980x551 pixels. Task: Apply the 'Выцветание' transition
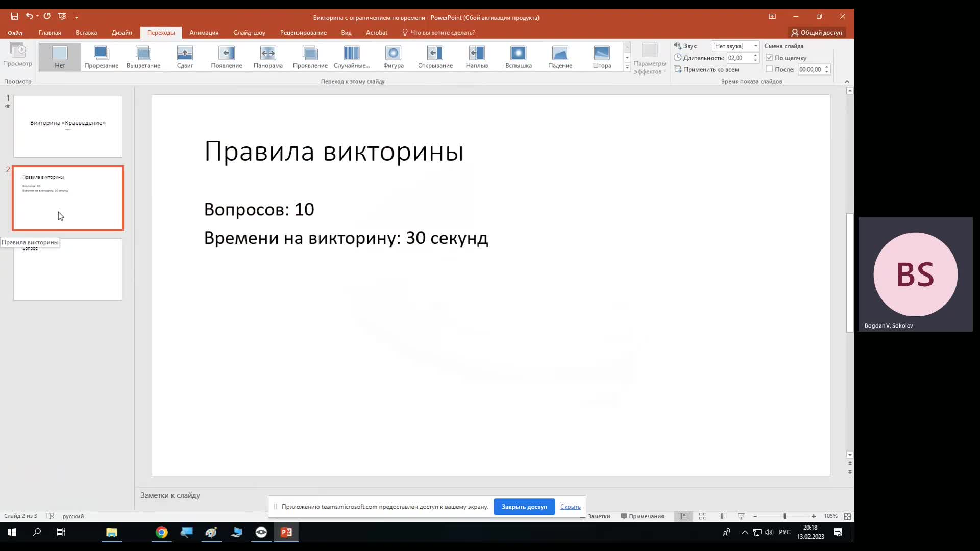coord(143,57)
